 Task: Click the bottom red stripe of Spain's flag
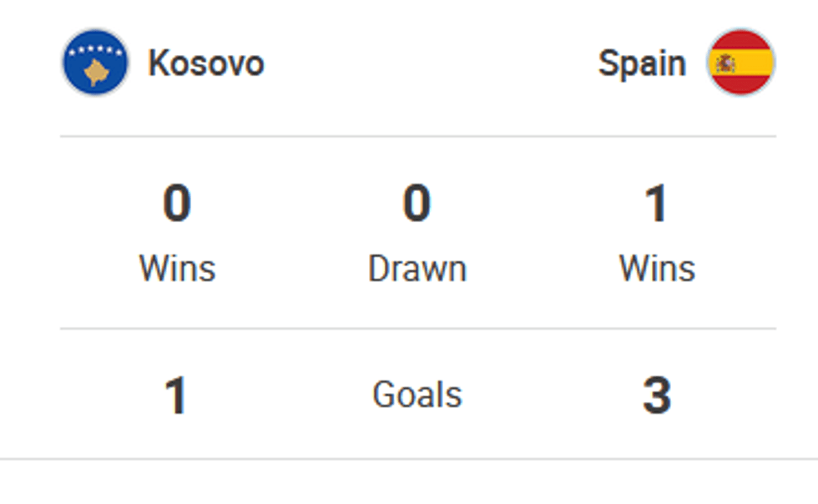[x=741, y=83]
